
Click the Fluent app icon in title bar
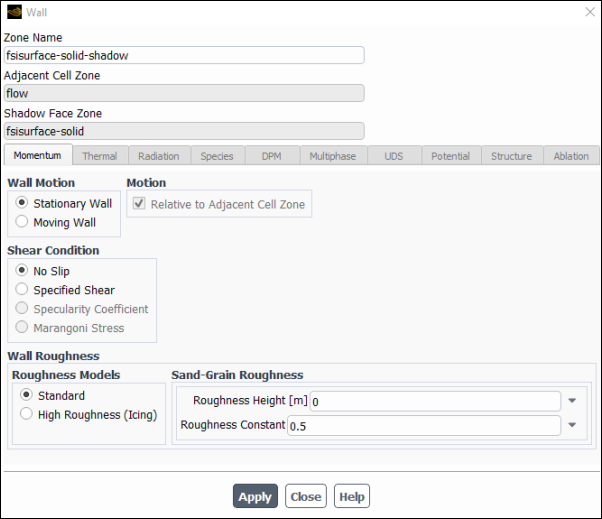click(14, 12)
